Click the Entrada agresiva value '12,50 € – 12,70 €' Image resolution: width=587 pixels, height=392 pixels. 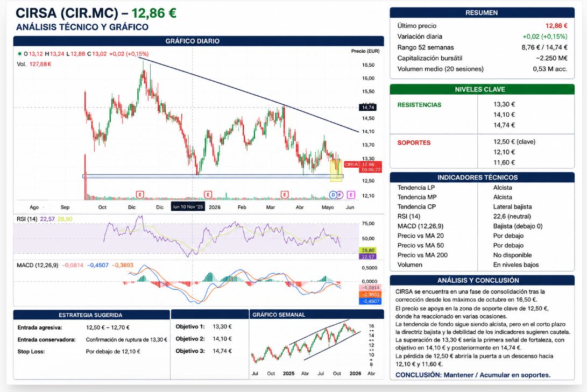(108, 327)
